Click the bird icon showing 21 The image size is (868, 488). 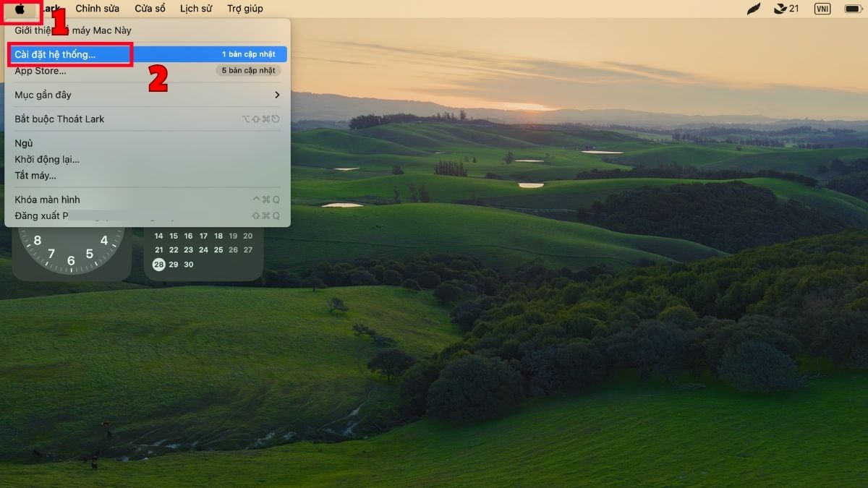pyautogui.click(x=786, y=9)
